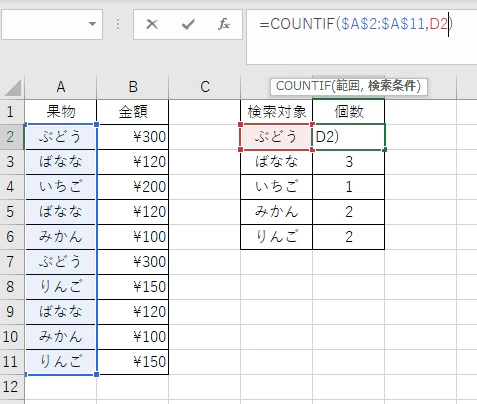Cancel the formula entry with X icon
The height and width of the screenshot is (404, 477).
coord(152,24)
